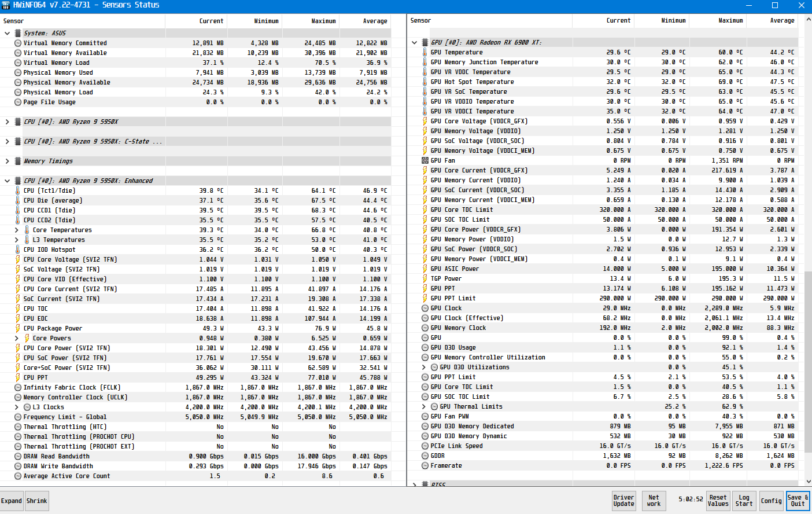Click the icon beside GPU D3D Usage
Screen dimensions: 812x514
tap(425, 347)
